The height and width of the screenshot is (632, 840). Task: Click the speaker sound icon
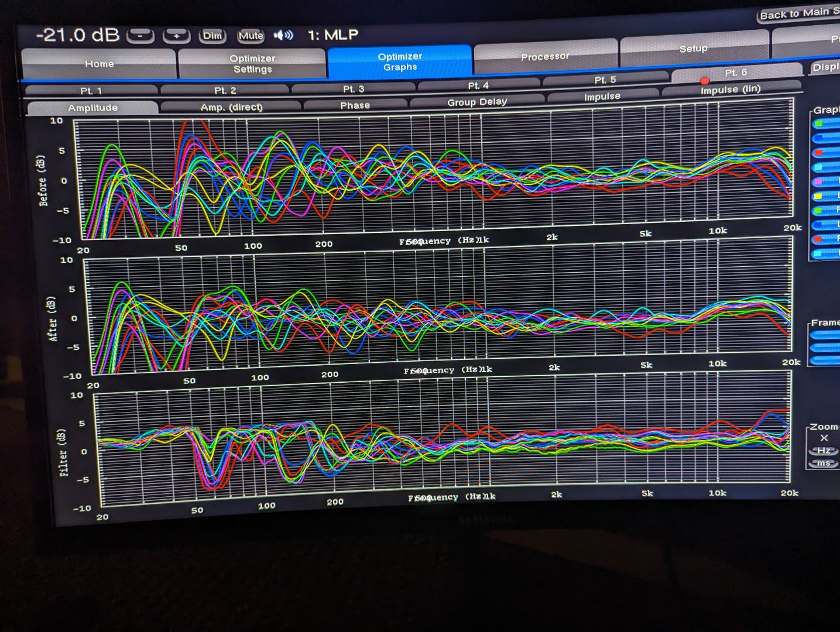point(284,36)
